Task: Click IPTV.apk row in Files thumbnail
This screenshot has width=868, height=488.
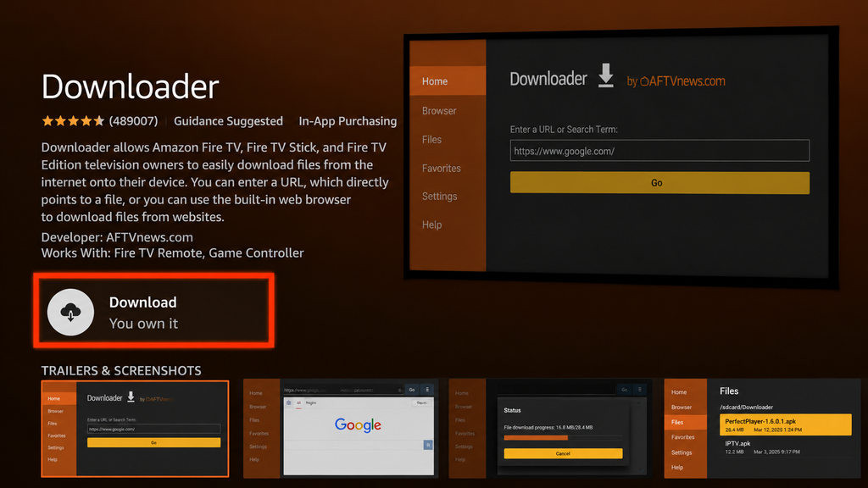Action: tap(786, 447)
